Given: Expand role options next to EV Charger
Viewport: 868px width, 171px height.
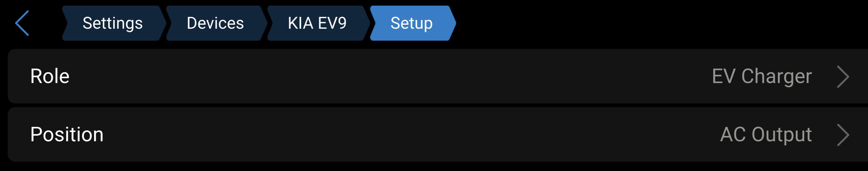Looking at the screenshot, I should click(843, 77).
